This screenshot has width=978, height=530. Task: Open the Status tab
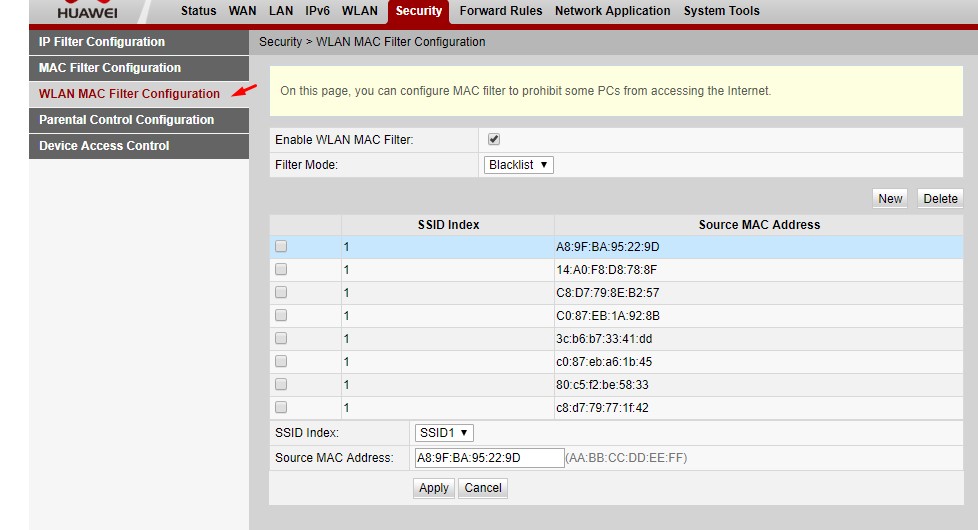click(198, 11)
